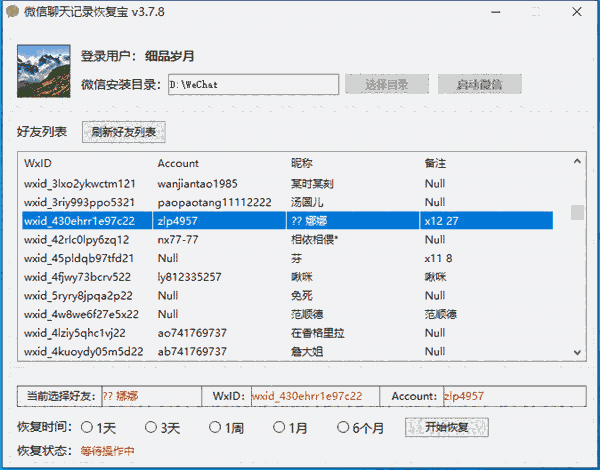Image resolution: width=600 pixels, height=470 pixels.
Task: Click logged-in user name 细品岁月
Action: (170, 56)
